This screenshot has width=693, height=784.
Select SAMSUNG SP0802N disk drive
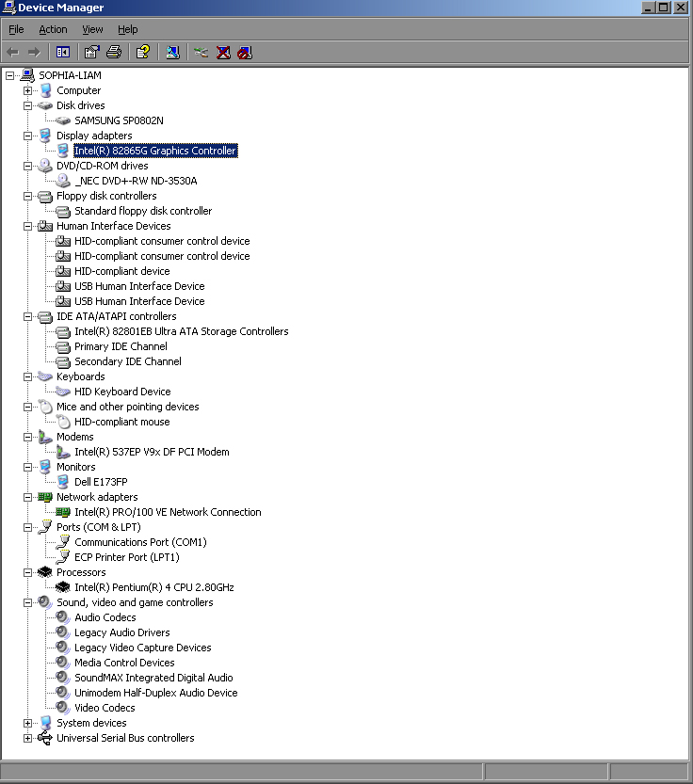point(119,120)
